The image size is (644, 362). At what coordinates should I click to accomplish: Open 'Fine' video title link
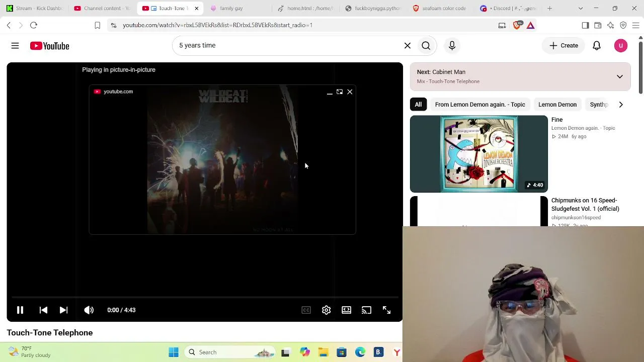(x=557, y=120)
